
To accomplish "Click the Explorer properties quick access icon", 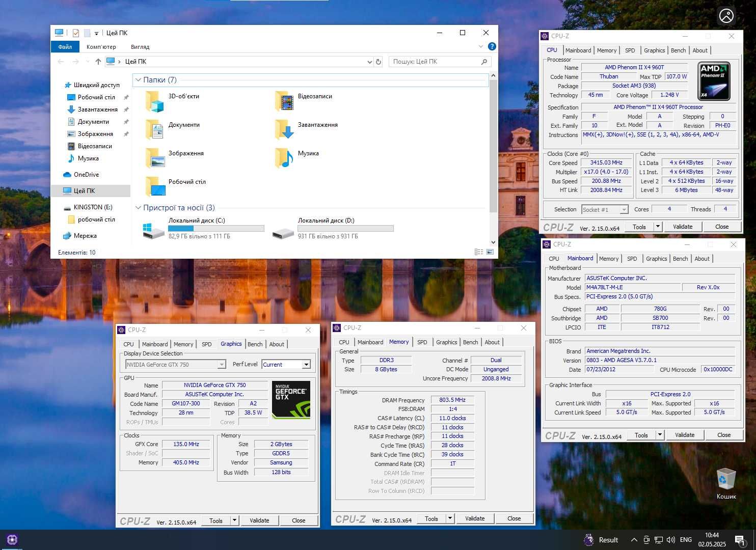I will [75, 33].
